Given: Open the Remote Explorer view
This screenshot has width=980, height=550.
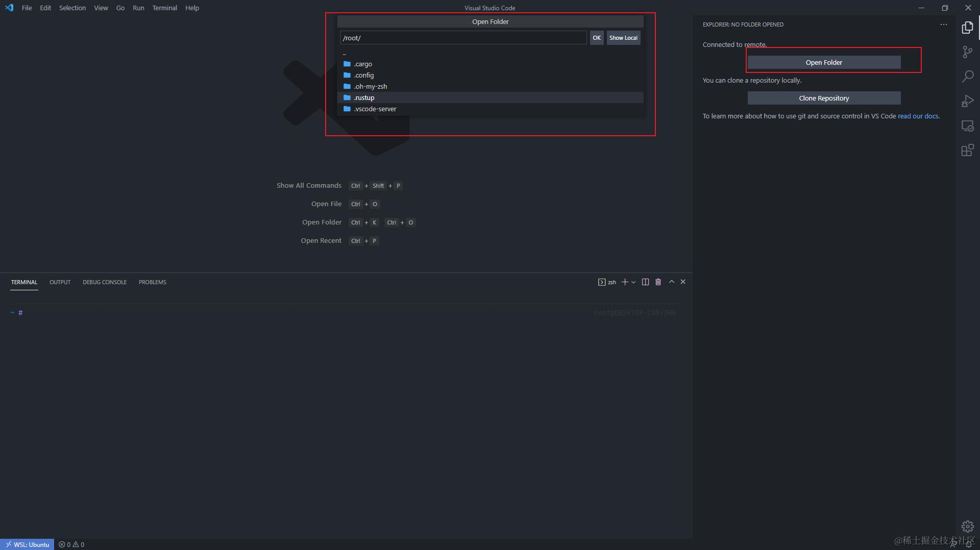Looking at the screenshot, I should click(x=967, y=126).
